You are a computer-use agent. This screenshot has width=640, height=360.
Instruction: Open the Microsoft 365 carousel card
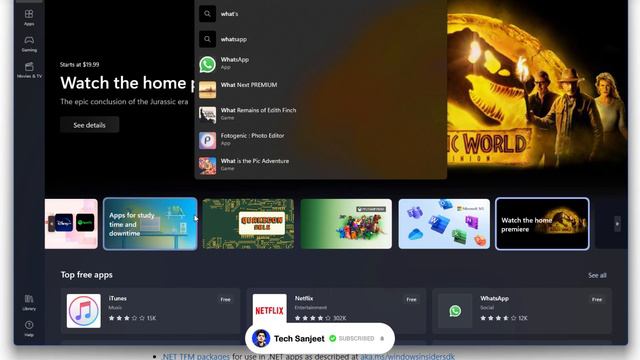(x=444, y=224)
